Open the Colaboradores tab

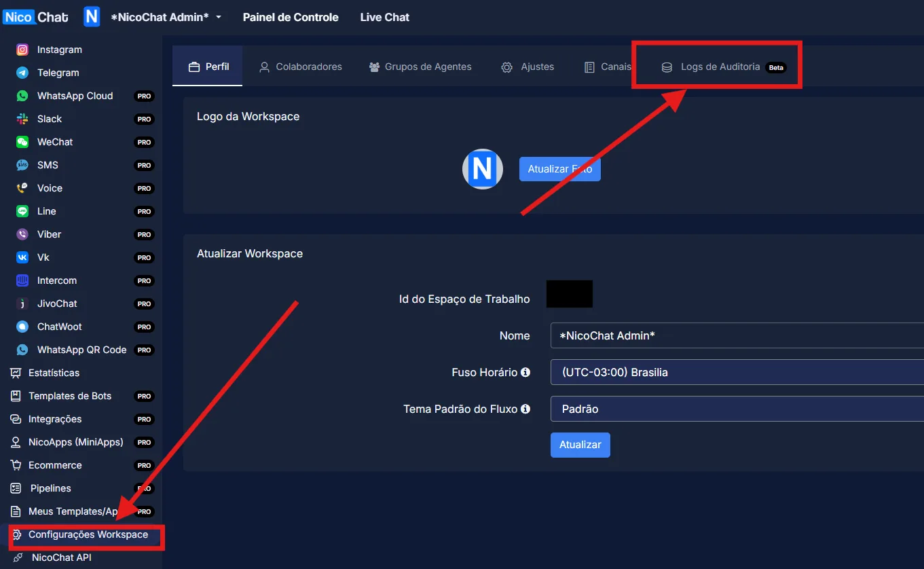click(300, 67)
